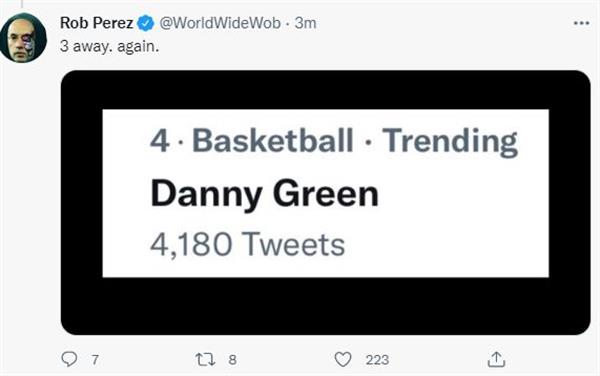Click the blue verified badge
The image size is (600, 376).
coord(145,23)
